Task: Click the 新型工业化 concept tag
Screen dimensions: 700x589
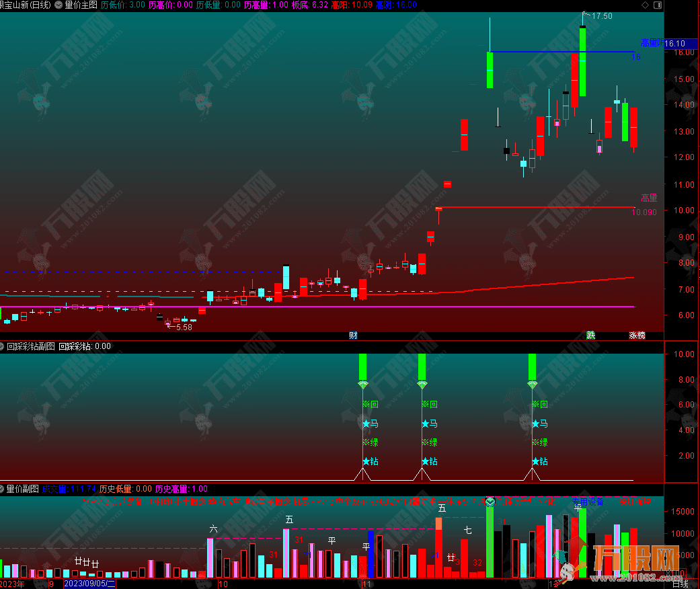Action: (x=535, y=502)
